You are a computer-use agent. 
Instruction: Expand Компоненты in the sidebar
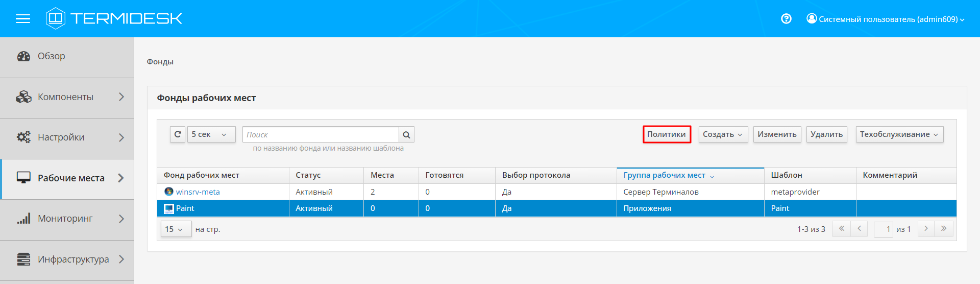point(66,97)
